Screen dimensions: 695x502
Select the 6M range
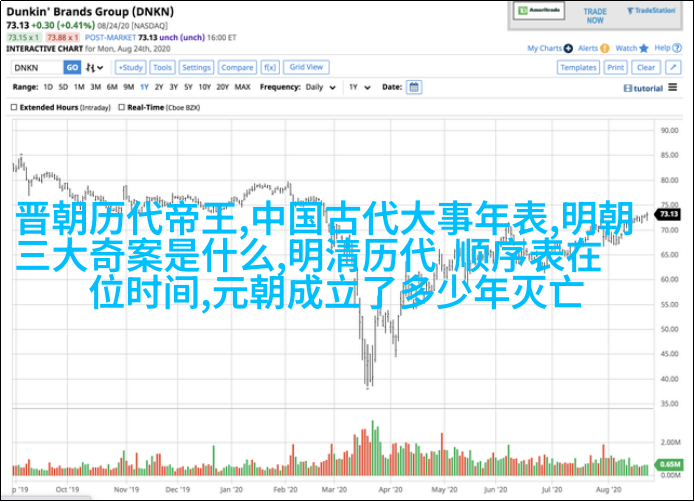112,87
